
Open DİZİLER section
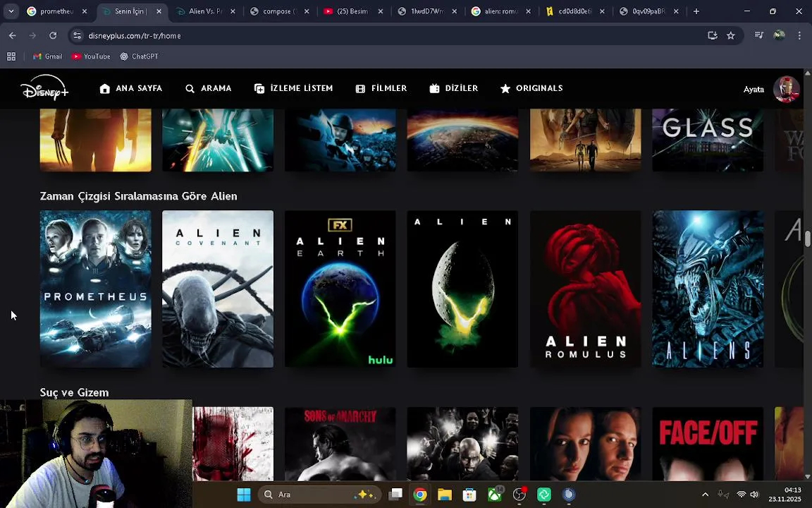point(454,89)
